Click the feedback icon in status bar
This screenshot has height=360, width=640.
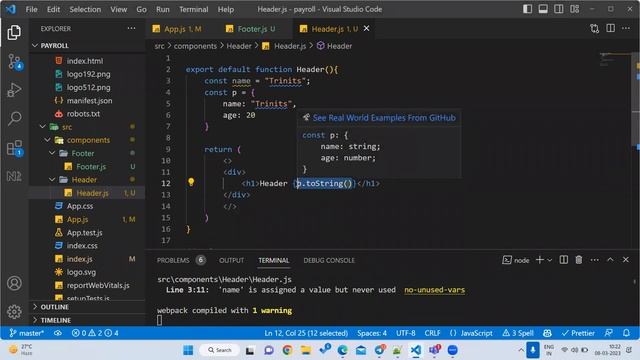coord(609,333)
